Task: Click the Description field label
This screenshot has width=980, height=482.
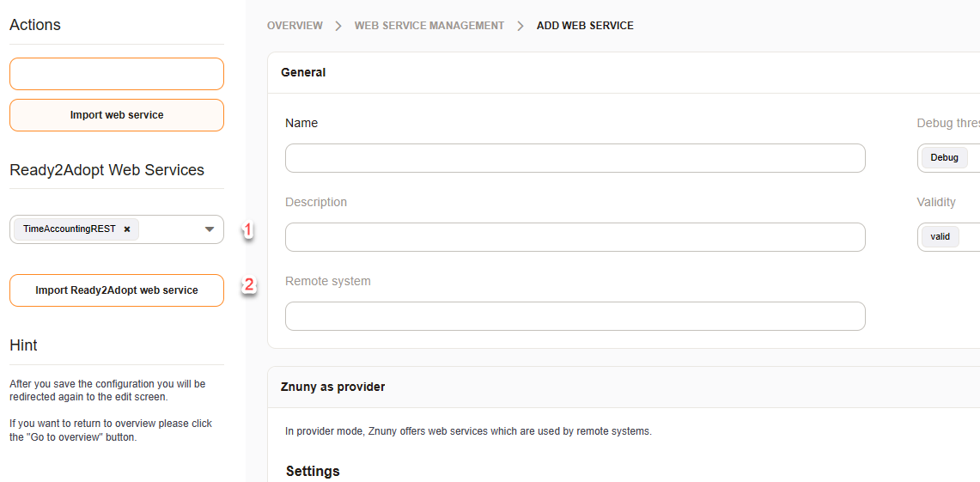Action: coord(316,202)
